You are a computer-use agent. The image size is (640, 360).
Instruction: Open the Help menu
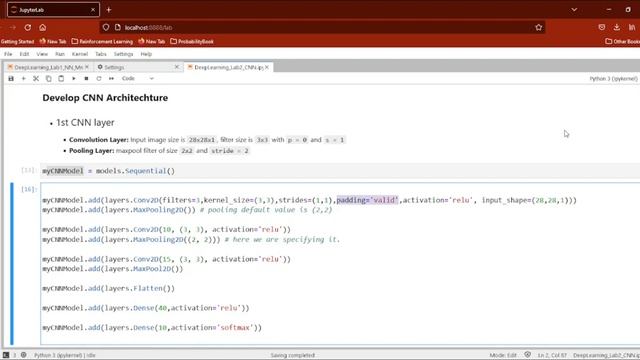coord(146,54)
